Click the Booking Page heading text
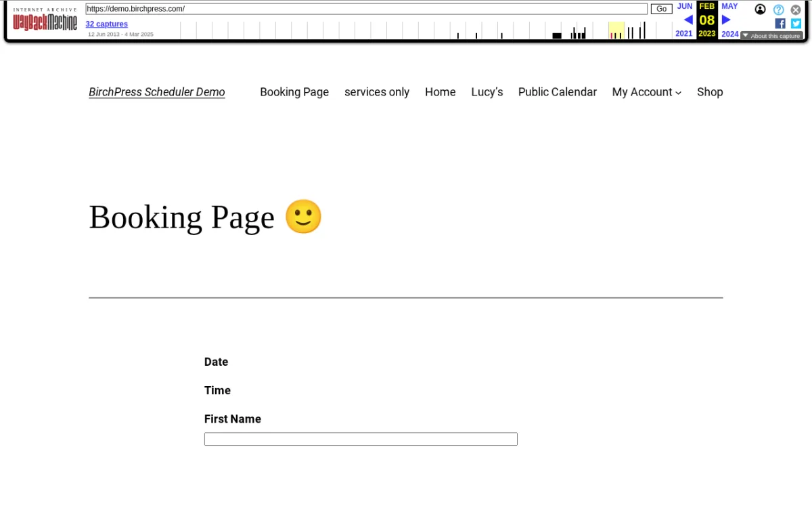This screenshot has width=812, height=508. pos(182,217)
